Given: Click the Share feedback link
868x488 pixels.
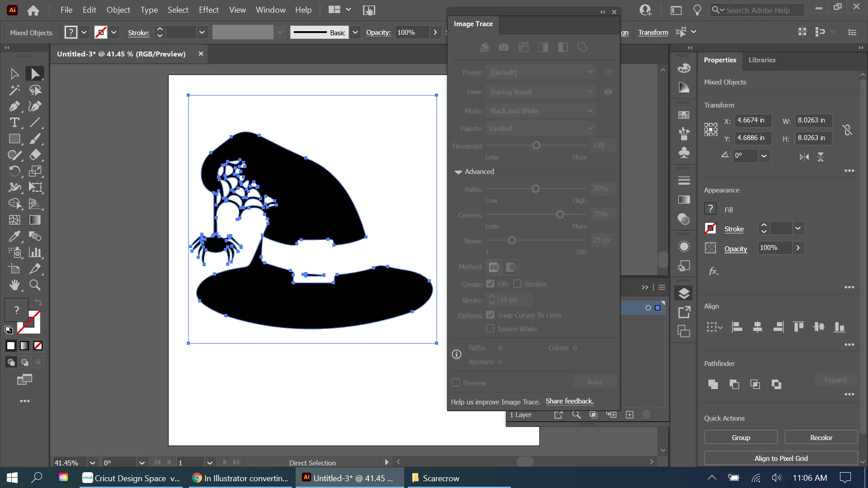Looking at the screenshot, I should point(570,401).
